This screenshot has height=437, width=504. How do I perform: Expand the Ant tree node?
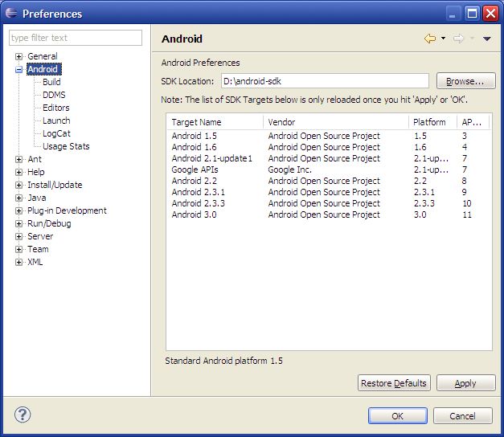[x=18, y=159]
